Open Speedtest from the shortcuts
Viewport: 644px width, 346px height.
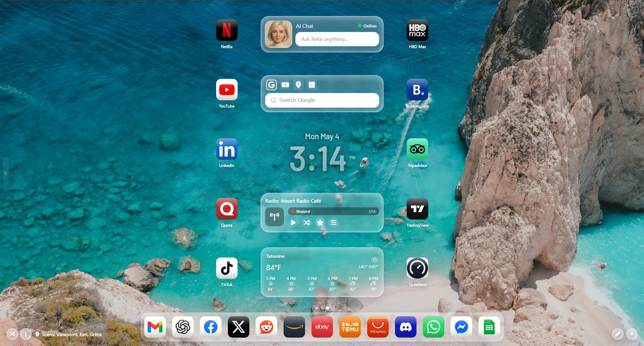417,268
